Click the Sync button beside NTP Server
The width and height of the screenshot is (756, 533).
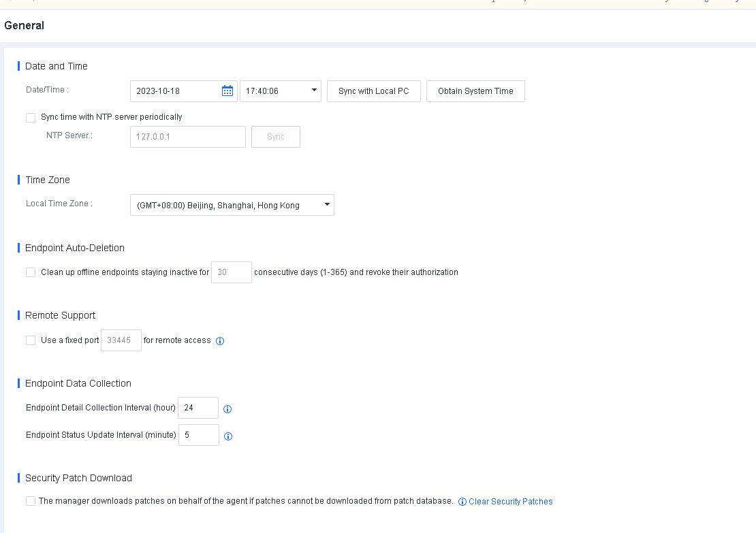click(275, 137)
